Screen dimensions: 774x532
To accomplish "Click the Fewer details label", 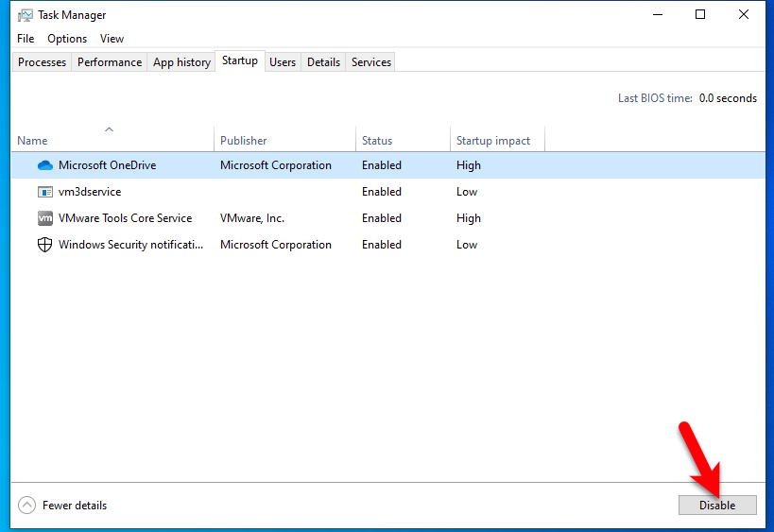I will [75, 506].
